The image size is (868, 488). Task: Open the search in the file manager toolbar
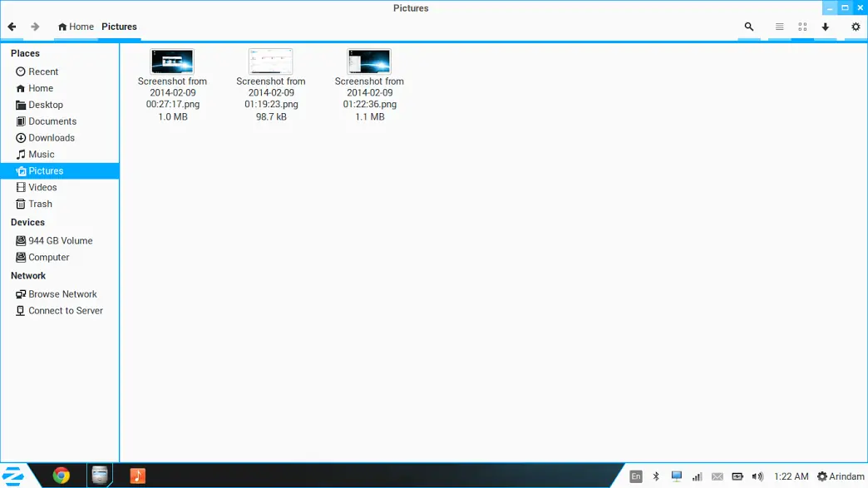click(x=748, y=27)
